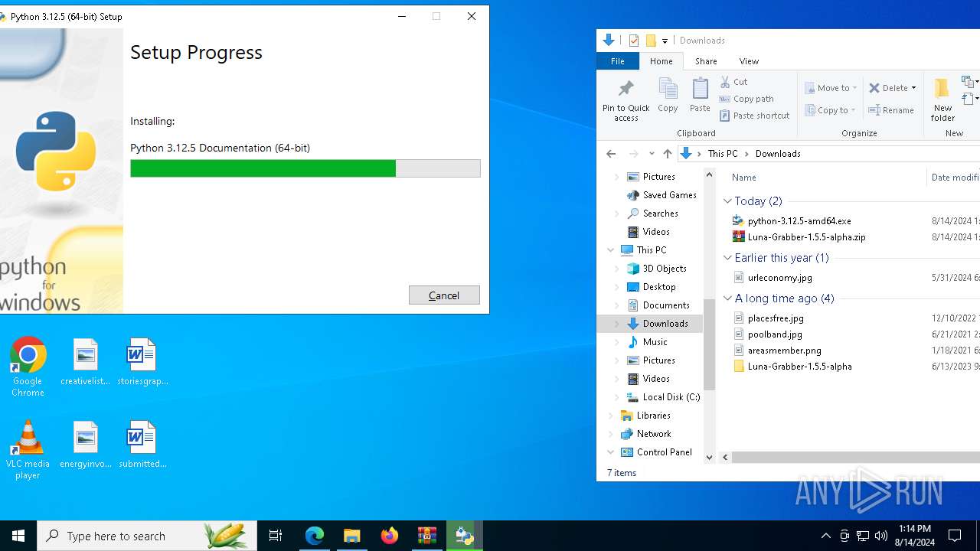Click Cut in the Clipboard group

click(734, 82)
